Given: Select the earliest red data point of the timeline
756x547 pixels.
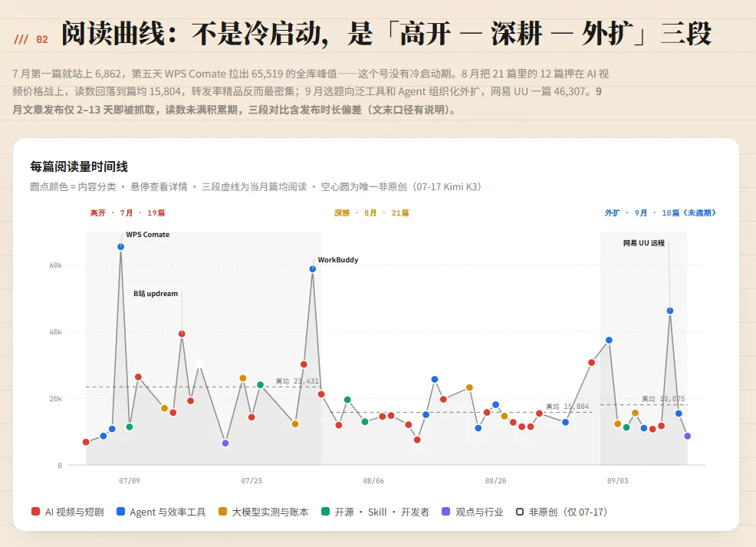Looking at the screenshot, I should pos(86,442).
